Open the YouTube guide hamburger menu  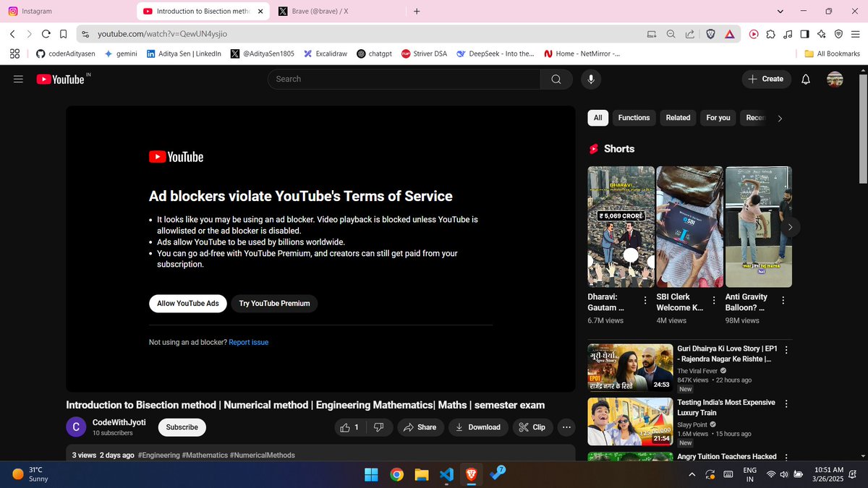pos(19,79)
